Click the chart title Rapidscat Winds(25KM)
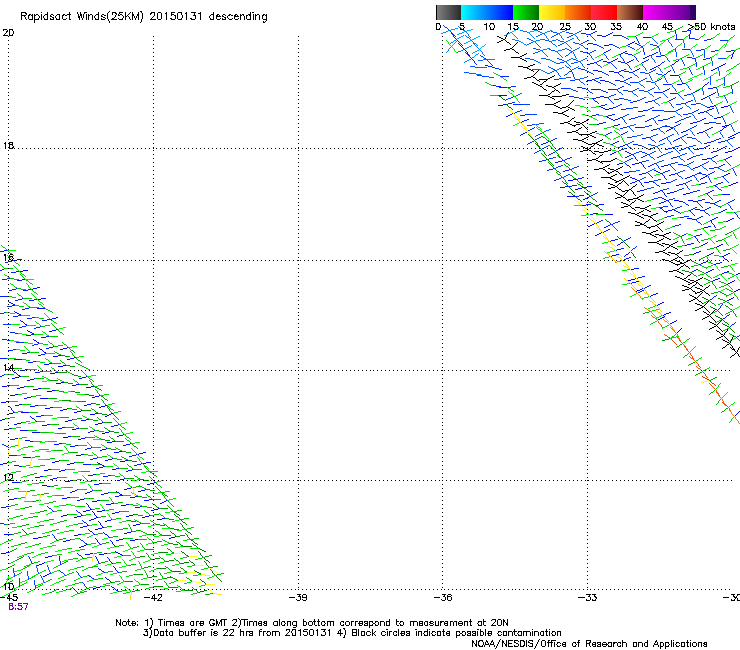 pos(82,17)
